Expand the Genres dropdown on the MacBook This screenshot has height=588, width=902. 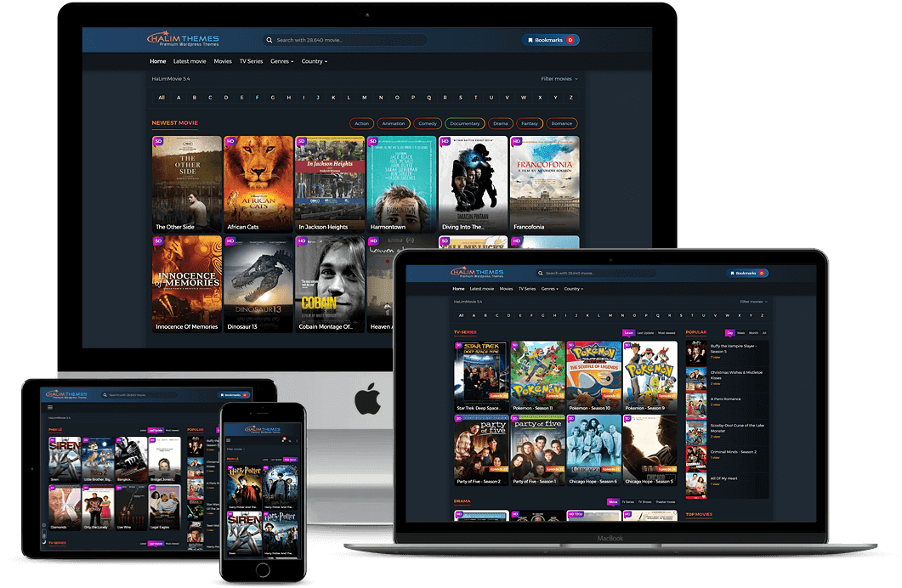(549, 289)
